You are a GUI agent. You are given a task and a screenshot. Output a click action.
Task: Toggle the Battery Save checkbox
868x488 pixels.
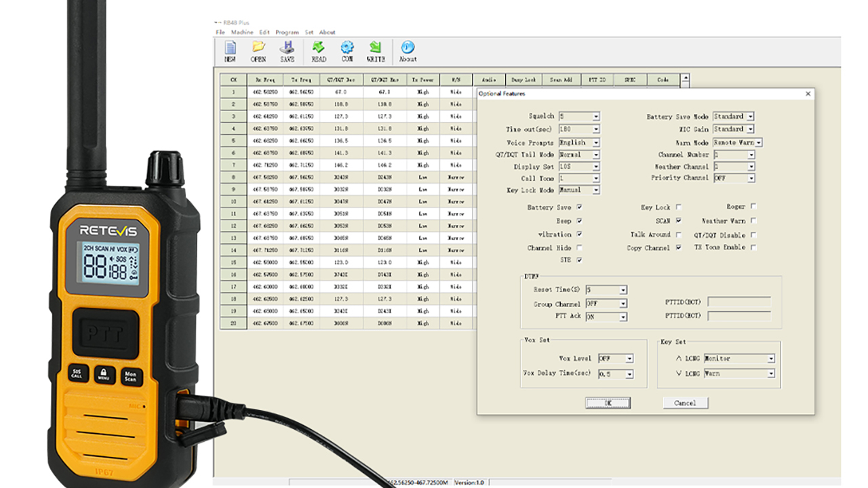[x=579, y=207]
